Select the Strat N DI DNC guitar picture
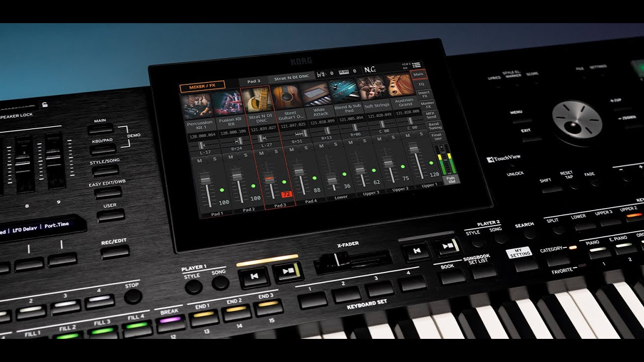The width and height of the screenshot is (644, 362). (257, 100)
